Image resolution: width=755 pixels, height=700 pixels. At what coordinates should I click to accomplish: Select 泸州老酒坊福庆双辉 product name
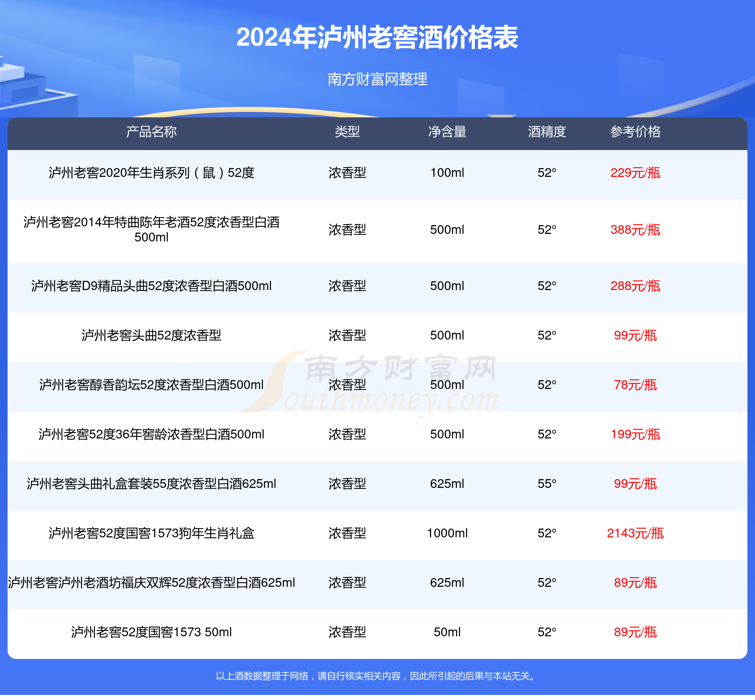[151, 583]
